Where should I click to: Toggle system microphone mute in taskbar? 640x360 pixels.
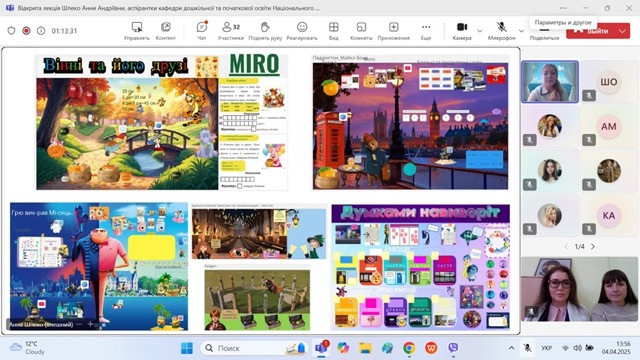[x=527, y=348]
